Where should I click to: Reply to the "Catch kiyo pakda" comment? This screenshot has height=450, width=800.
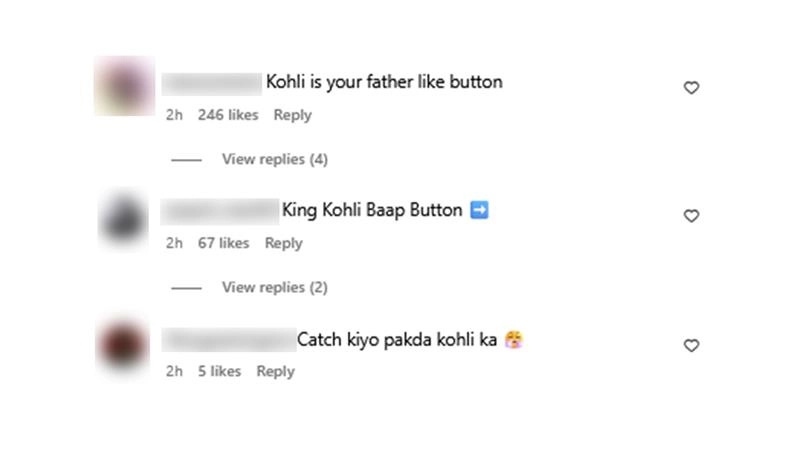(275, 371)
